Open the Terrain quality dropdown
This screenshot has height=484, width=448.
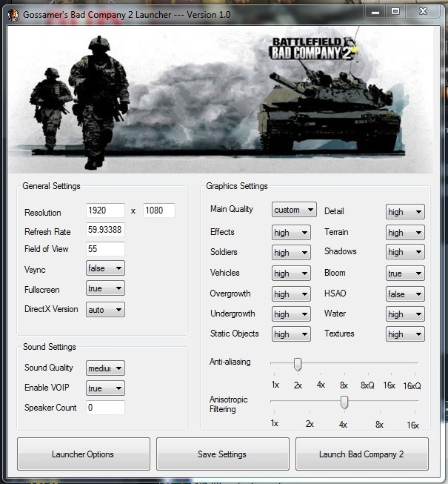(405, 233)
